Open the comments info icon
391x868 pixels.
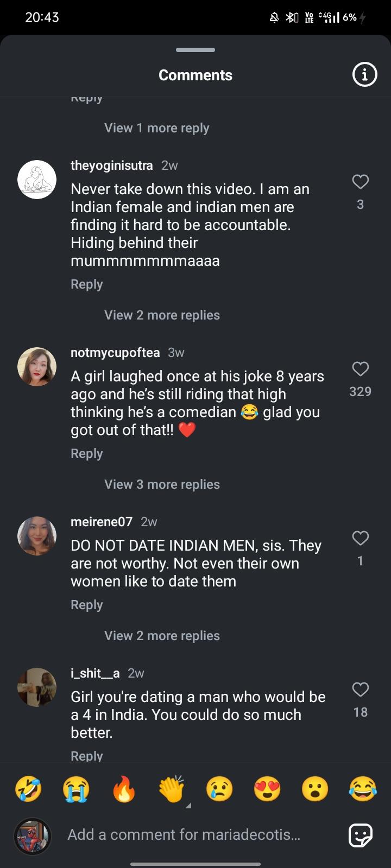[364, 75]
